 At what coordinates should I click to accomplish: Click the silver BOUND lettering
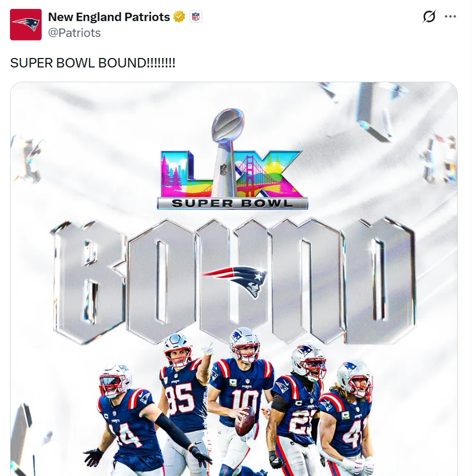tap(232, 280)
